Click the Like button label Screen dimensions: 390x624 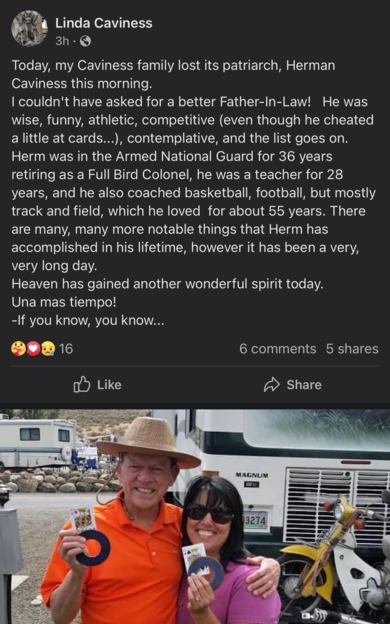pyautogui.click(x=109, y=385)
